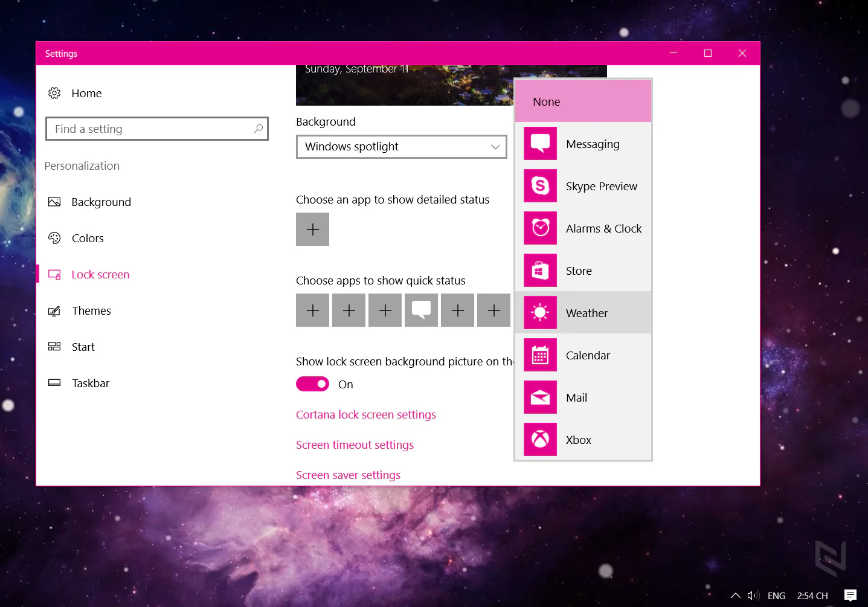Select Lock screen in sidebar
The image size is (868, 607).
[100, 274]
